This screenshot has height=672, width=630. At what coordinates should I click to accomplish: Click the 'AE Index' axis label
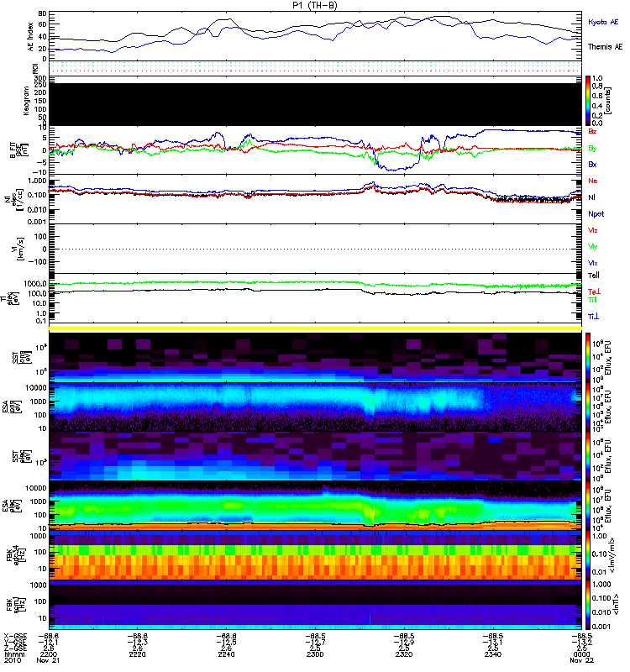click(x=30, y=37)
